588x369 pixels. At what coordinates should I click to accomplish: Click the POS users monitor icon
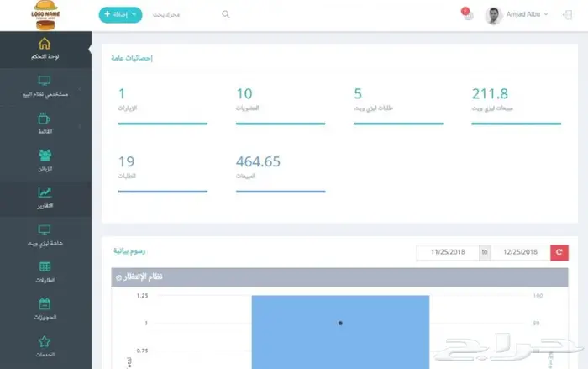coord(45,81)
